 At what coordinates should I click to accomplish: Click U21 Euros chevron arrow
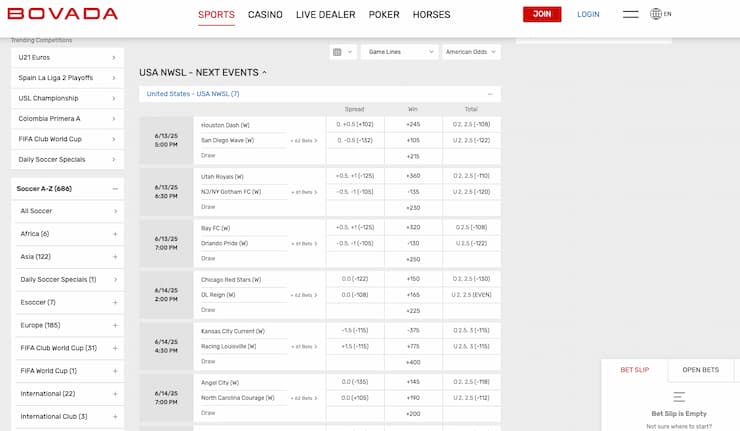114,58
